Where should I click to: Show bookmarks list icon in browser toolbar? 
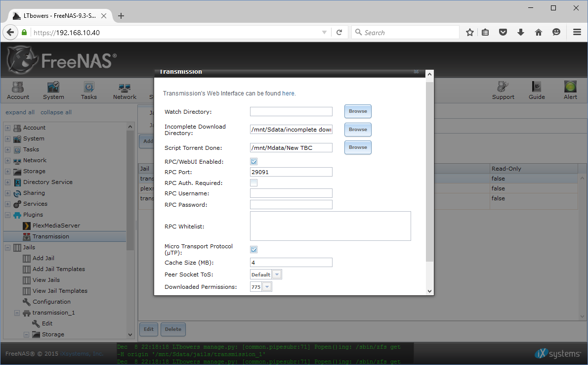(485, 32)
